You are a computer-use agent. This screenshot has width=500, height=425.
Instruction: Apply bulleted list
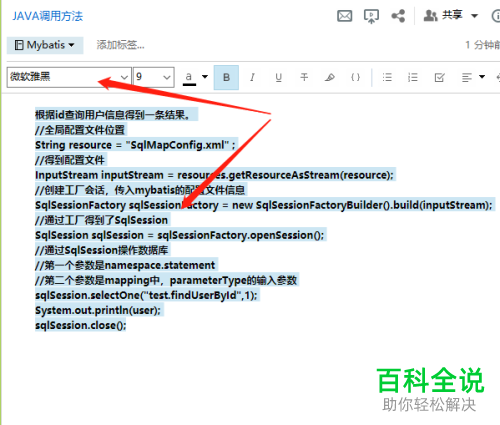click(387, 78)
